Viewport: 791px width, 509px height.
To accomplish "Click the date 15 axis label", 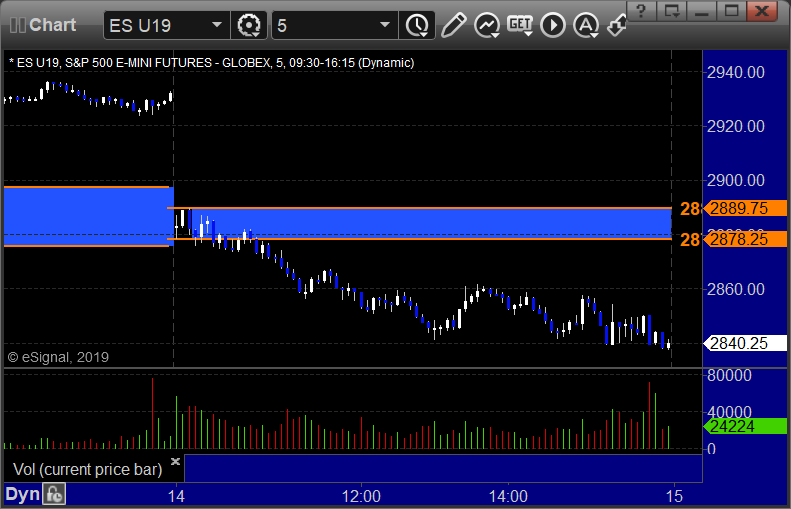I will click(674, 496).
